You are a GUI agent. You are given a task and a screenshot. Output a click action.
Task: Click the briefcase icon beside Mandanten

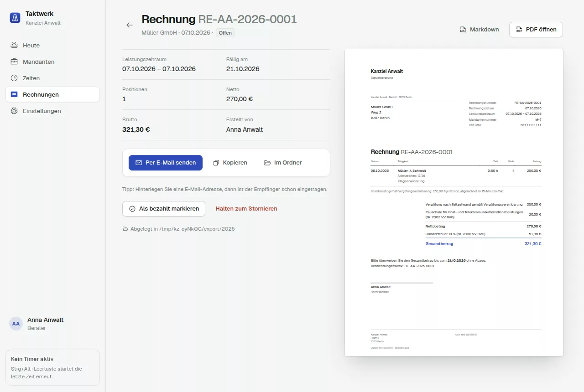[x=14, y=62]
